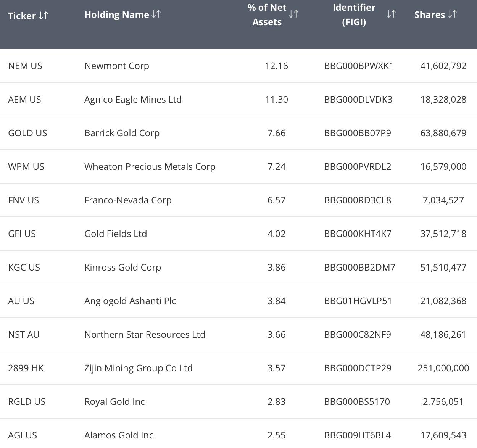Click Kinross Gold share count 51,510,477
This screenshot has width=477, height=448.
443,268
